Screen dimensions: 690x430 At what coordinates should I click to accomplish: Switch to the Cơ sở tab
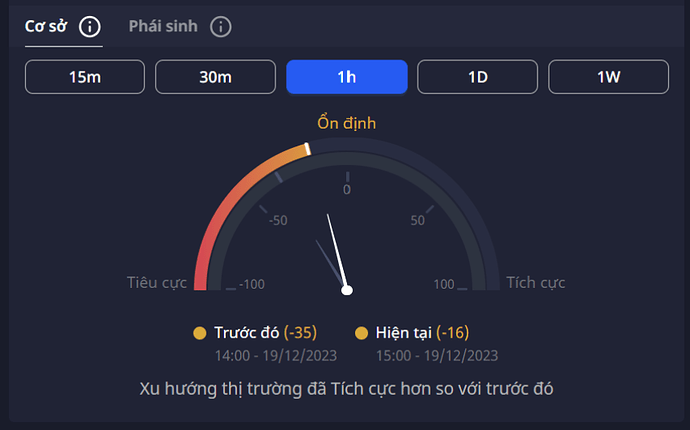point(46,26)
